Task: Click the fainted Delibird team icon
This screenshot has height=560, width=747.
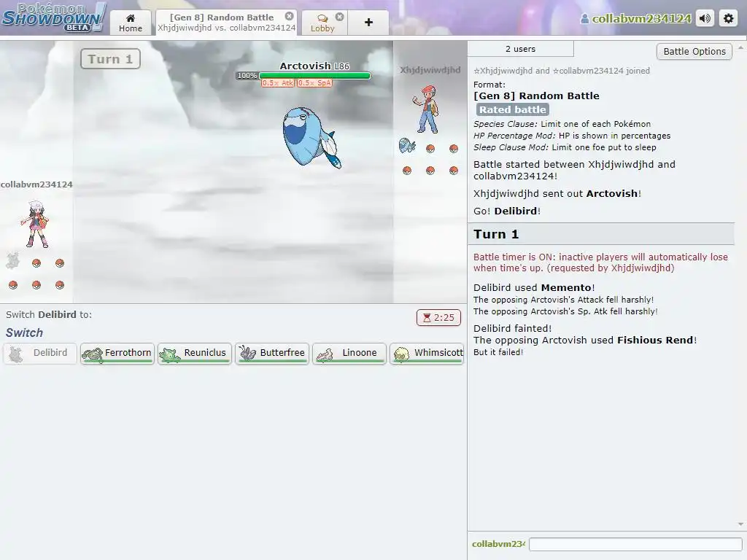Action: pyautogui.click(x=13, y=261)
